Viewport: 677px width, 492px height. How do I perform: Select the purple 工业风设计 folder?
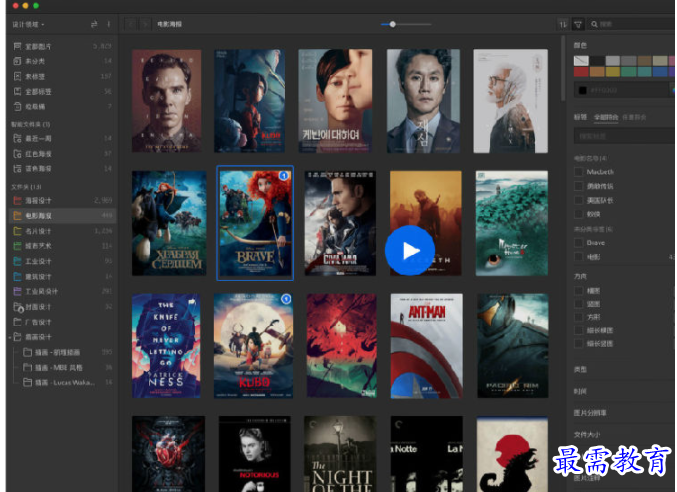(x=62, y=291)
